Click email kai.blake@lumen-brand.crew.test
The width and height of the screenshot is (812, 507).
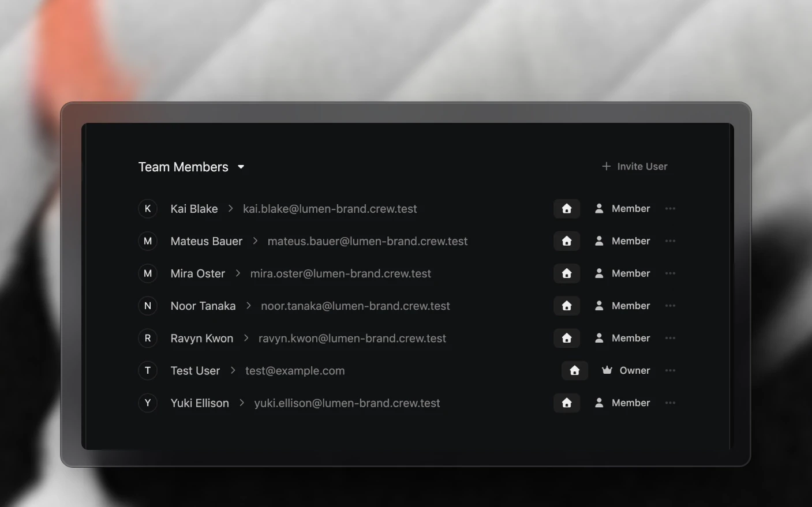click(x=330, y=209)
